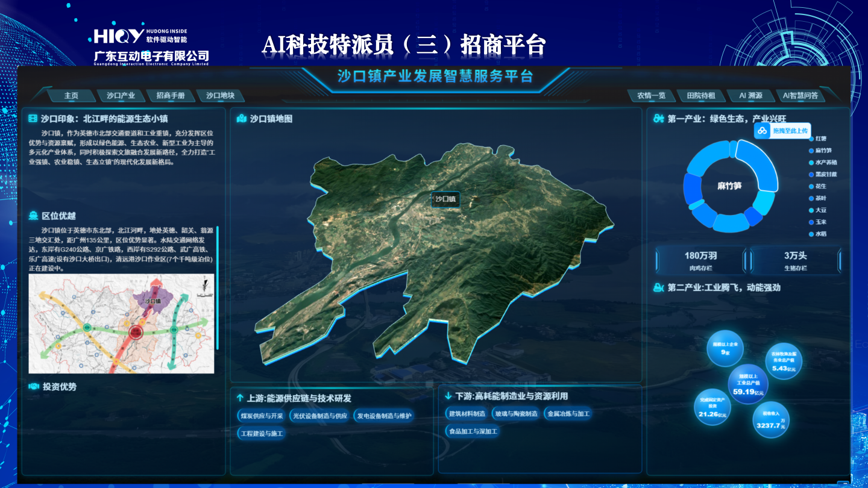Select the 煤炭供应与开采 tag
This screenshot has width=868, height=488.
click(x=262, y=416)
